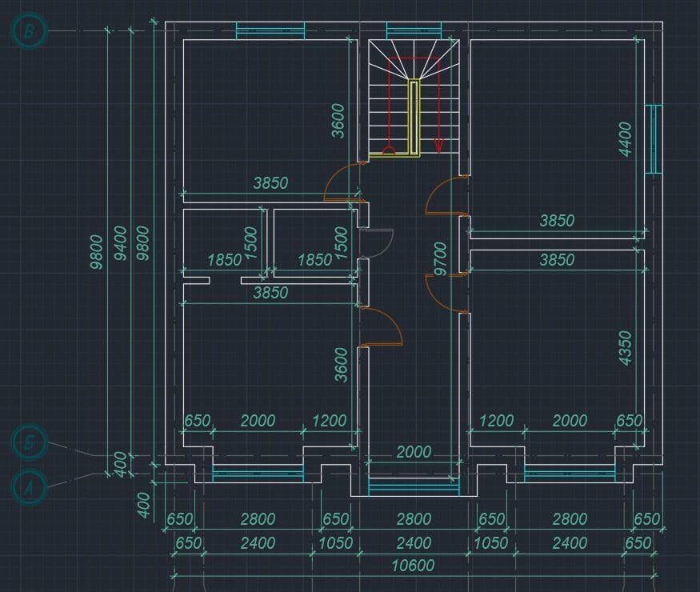Click the 2000 dimension above entrance opening
This screenshot has width=700, height=592.
click(414, 452)
